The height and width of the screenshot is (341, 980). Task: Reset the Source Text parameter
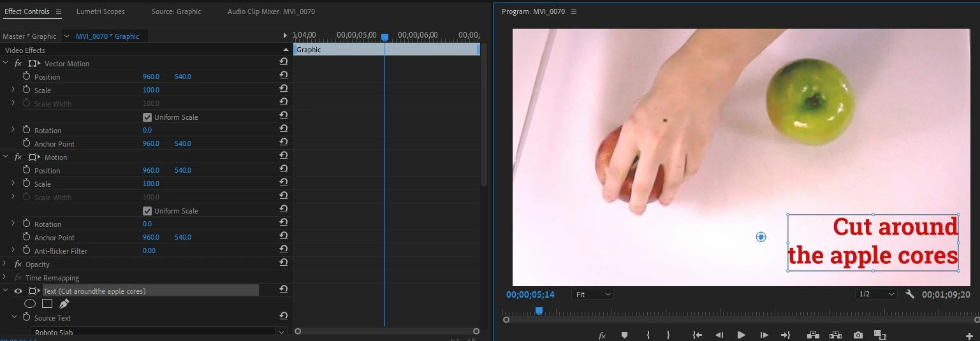point(283,316)
